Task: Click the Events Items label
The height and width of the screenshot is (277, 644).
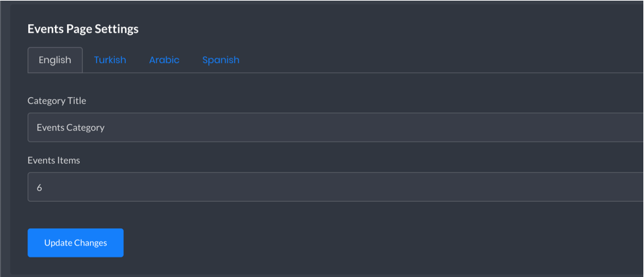Action: [54, 160]
